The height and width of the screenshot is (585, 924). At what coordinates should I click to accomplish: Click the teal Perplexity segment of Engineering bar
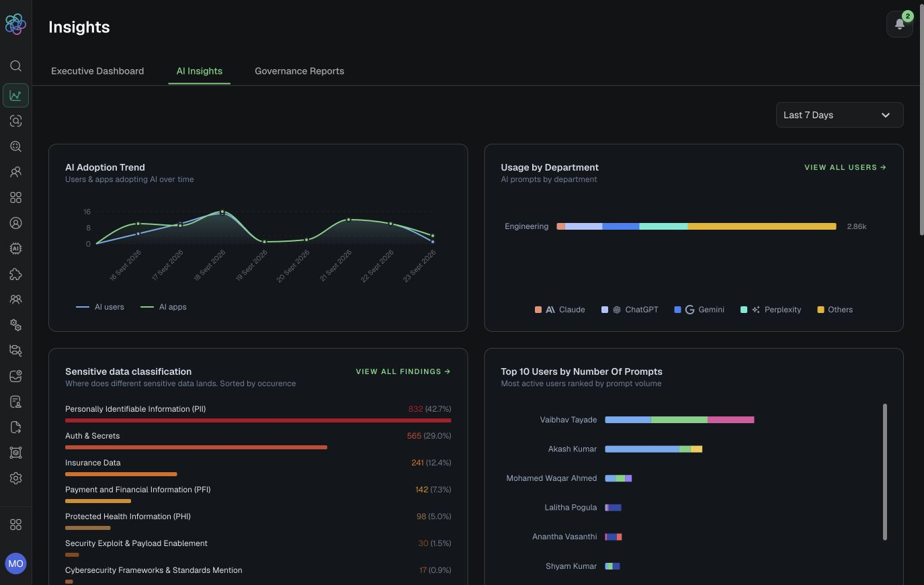(x=663, y=226)
